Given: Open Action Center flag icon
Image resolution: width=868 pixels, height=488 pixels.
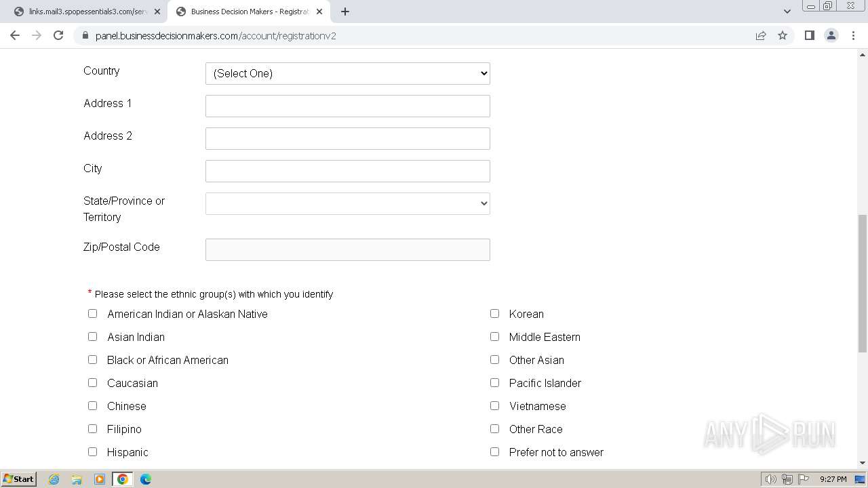Looking at the screenshot, I should pos(804,479).
